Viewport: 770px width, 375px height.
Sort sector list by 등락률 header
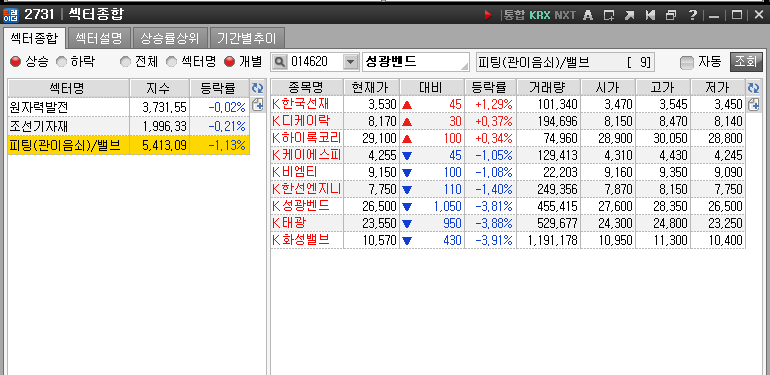[220, 88]
